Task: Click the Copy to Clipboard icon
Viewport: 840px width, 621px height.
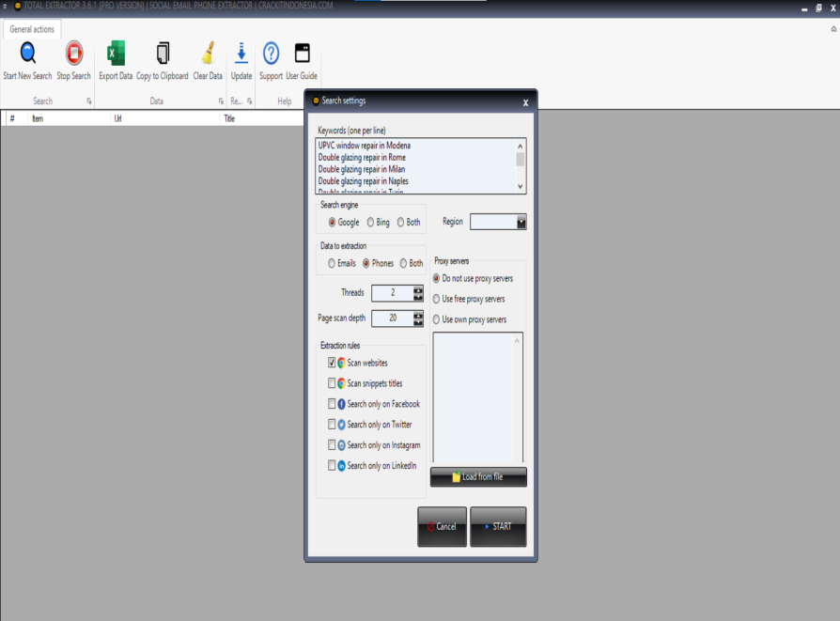Action: click(163, 53)
